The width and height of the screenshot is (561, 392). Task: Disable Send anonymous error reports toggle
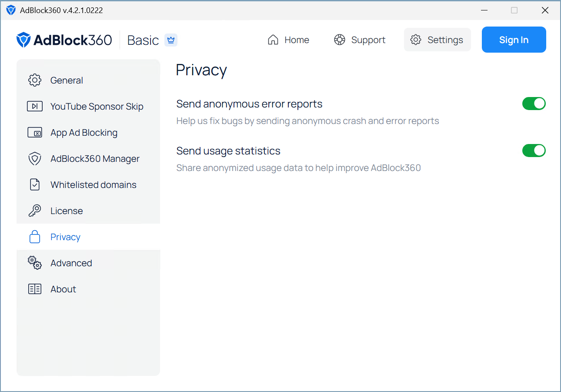tap(534, 104)
